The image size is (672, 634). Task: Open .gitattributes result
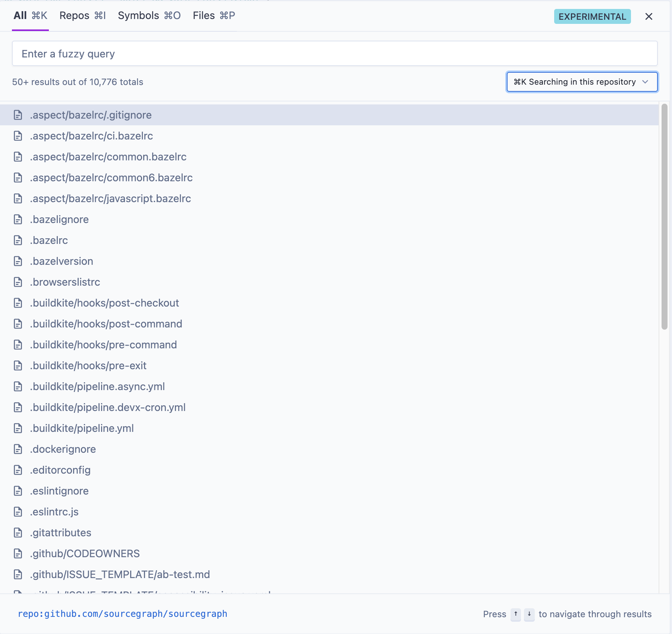[x=329, y=533]
